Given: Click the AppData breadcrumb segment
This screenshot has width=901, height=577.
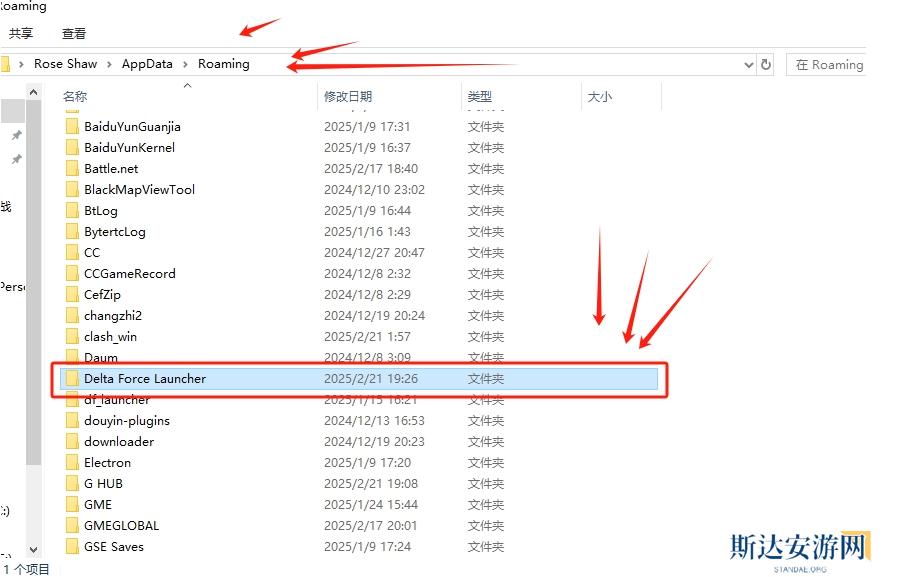Looking at the screenshot, I should tap(147, 64).
